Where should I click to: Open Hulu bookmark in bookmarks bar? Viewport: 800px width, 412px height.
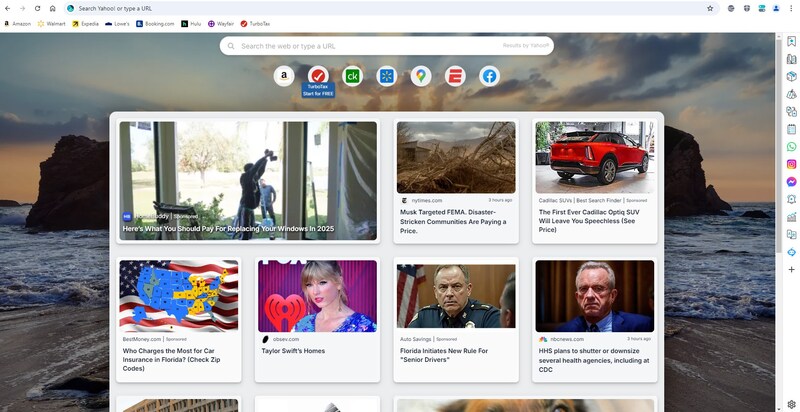click(x=190, y=23)
